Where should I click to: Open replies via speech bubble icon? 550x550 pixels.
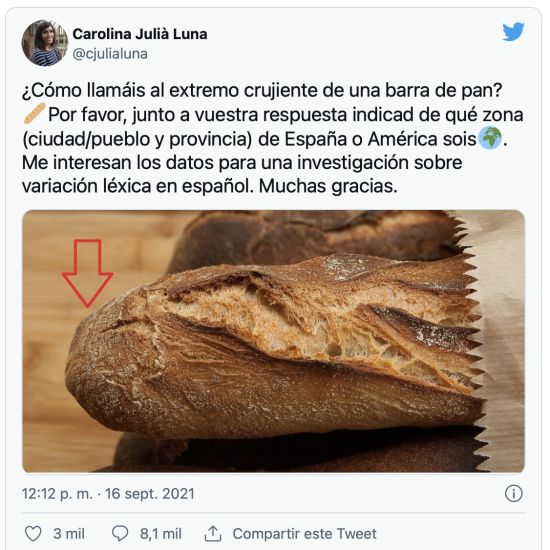click(120, 534)
